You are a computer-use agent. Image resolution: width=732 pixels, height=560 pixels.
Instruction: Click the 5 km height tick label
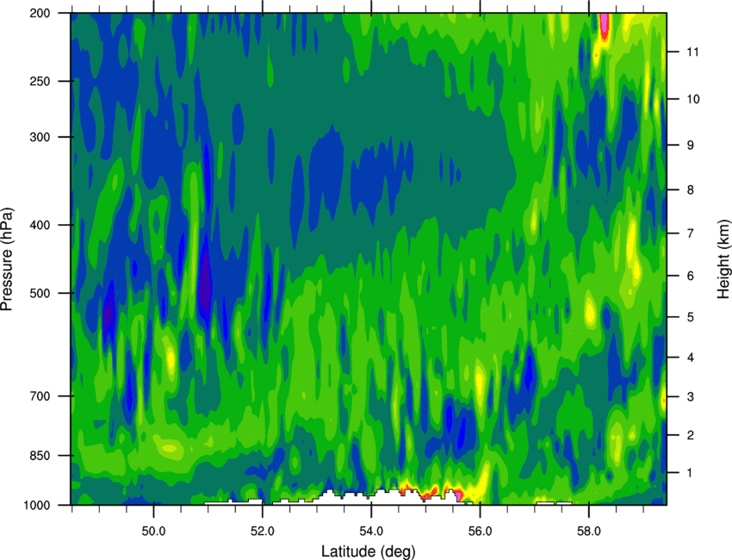pyautogui.click(x=691, y=317)
